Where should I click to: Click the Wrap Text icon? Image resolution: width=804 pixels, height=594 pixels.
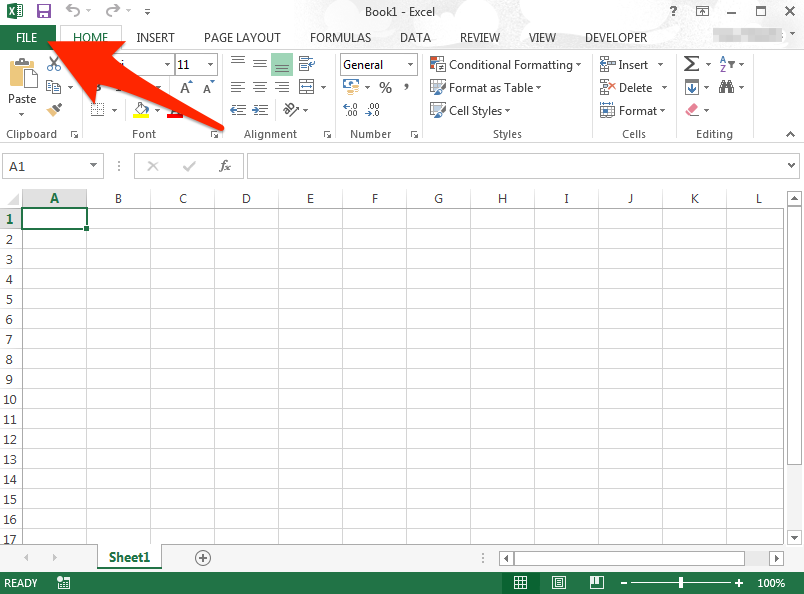point(307,64)
